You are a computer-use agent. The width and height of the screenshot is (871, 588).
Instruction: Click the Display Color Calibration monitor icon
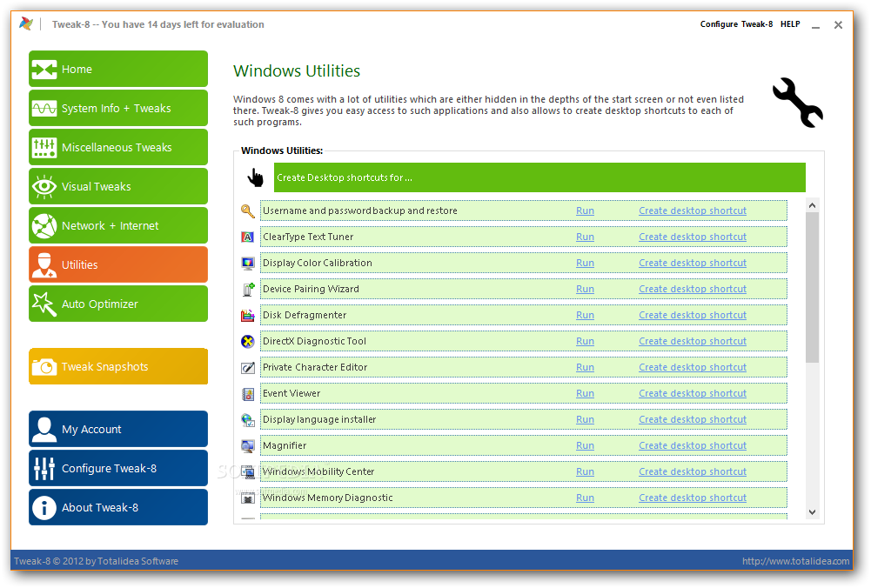(248, 264)
